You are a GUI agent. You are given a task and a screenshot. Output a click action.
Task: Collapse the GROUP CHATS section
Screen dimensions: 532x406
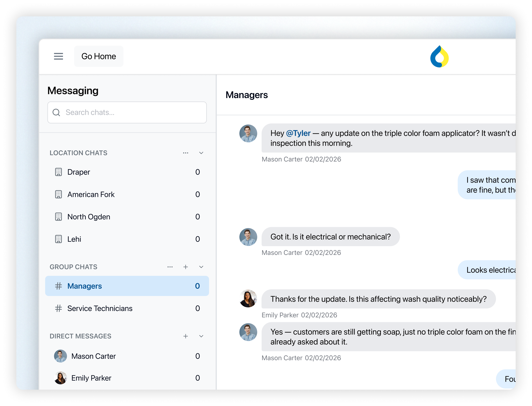point(201,267)
